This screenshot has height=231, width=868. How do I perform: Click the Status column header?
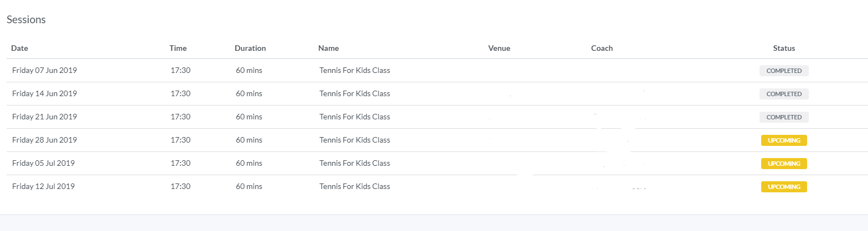click(x=784, y=48)
